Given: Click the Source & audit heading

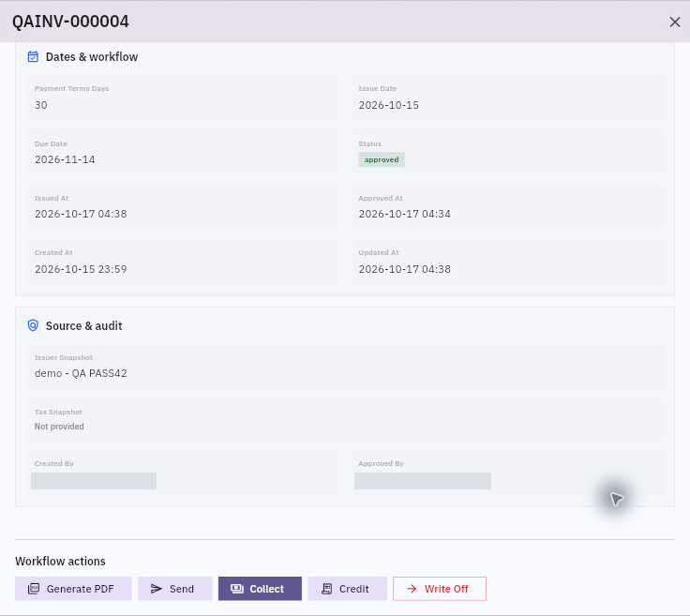Looking at the screenshot, I should click(x=84, y=326).
